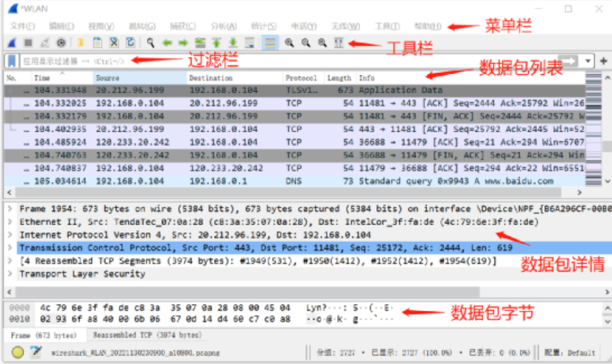Click the find packet magnifier icon

[151, 43]
